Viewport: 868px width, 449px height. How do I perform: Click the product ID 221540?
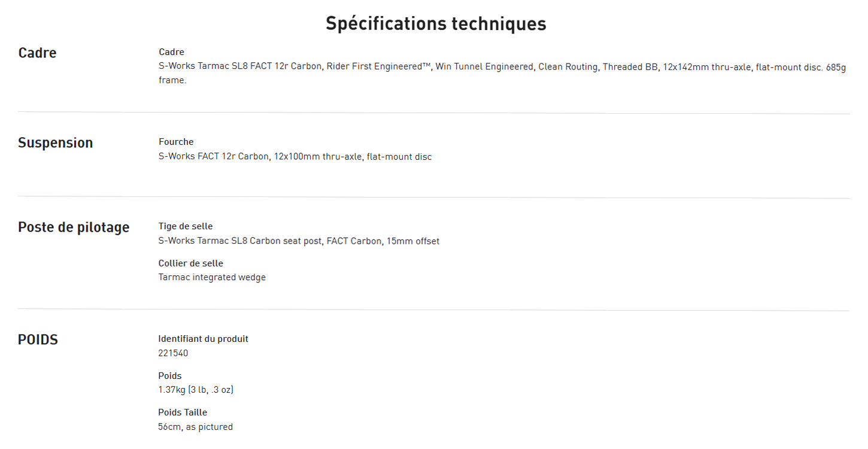pyautogui.click(x=173, y=353)
